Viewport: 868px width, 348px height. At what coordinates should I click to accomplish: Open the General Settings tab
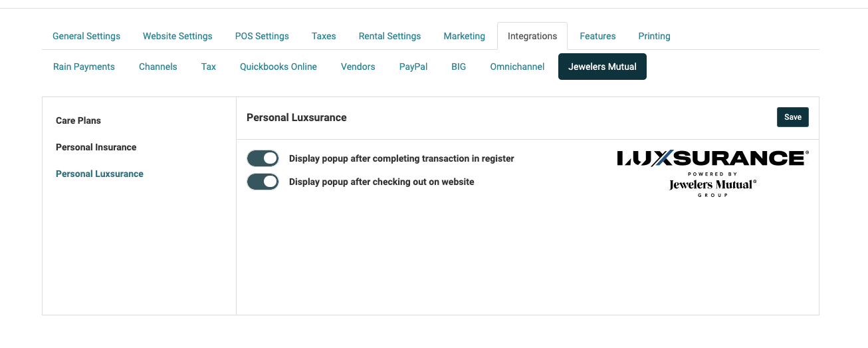click(x=86, y=36)
